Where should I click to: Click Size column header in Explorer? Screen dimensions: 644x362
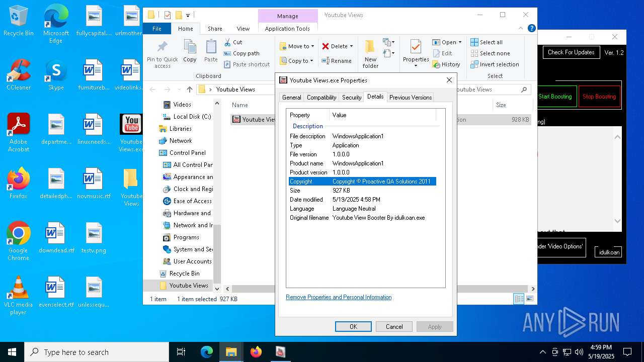512,105
